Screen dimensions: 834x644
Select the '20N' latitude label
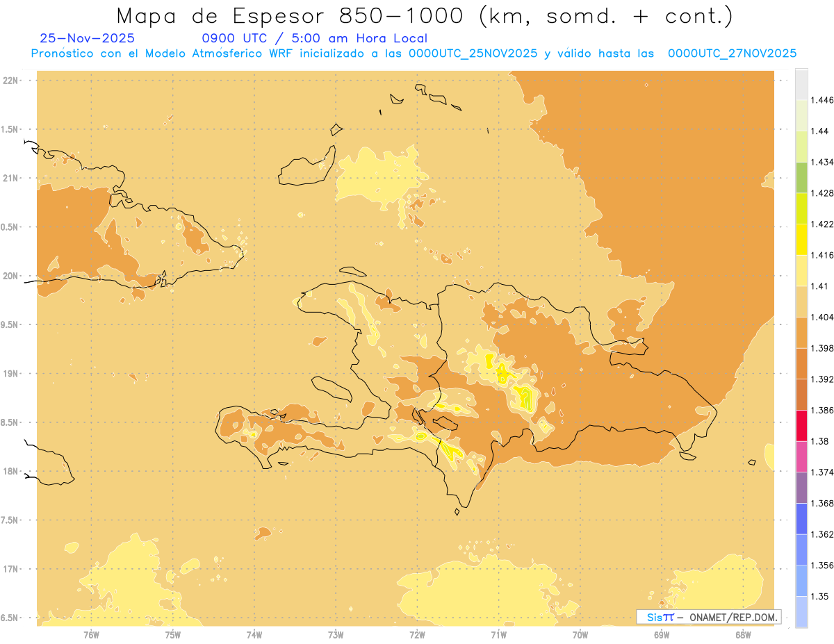click(x=11, y=276)
